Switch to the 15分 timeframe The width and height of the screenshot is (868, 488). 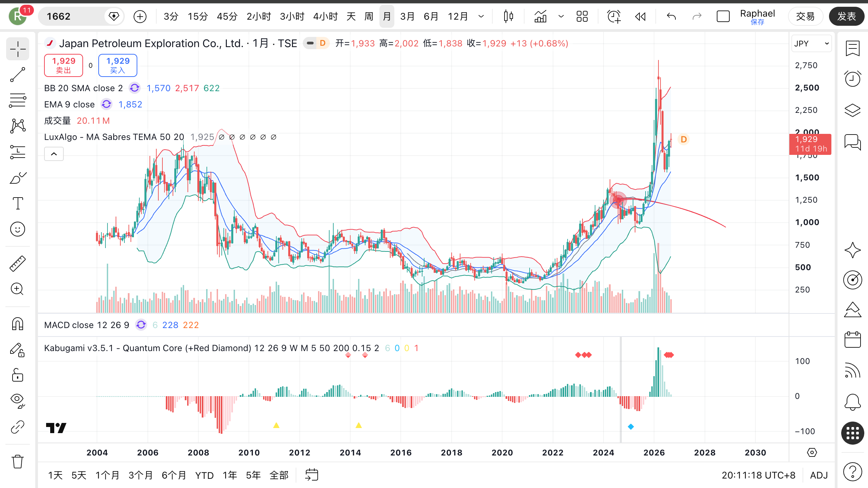pyautogui.click(x=198, y=16)
